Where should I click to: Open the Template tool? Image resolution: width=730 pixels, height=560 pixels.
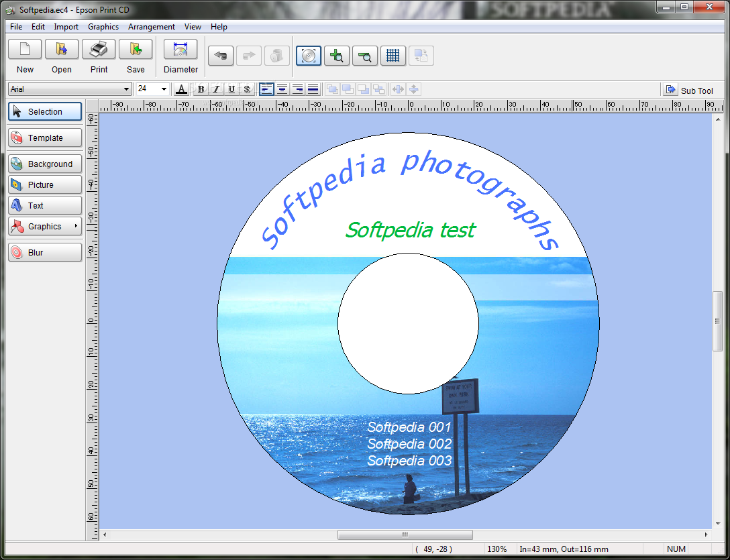click(x=45, y=137)
